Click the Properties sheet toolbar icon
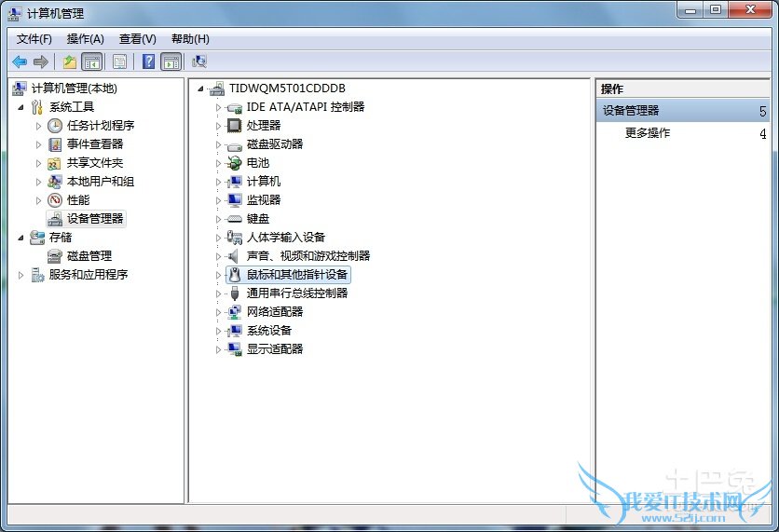 coord(119,61)
